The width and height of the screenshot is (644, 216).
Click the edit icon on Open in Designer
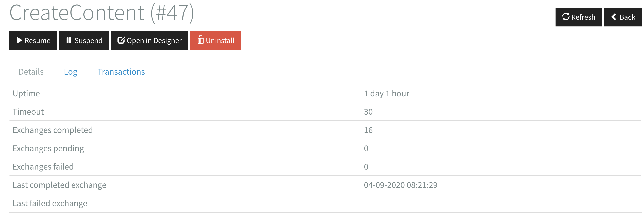click(x=121, y=40)
